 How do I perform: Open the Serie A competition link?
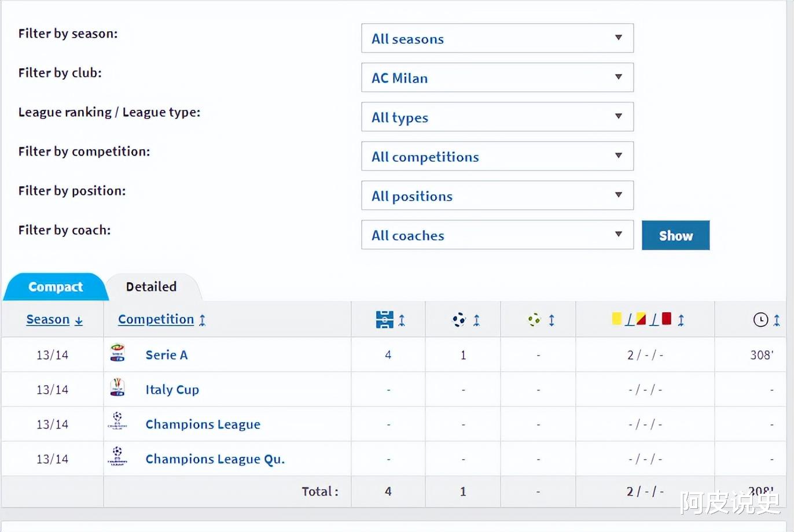(167, 355)
